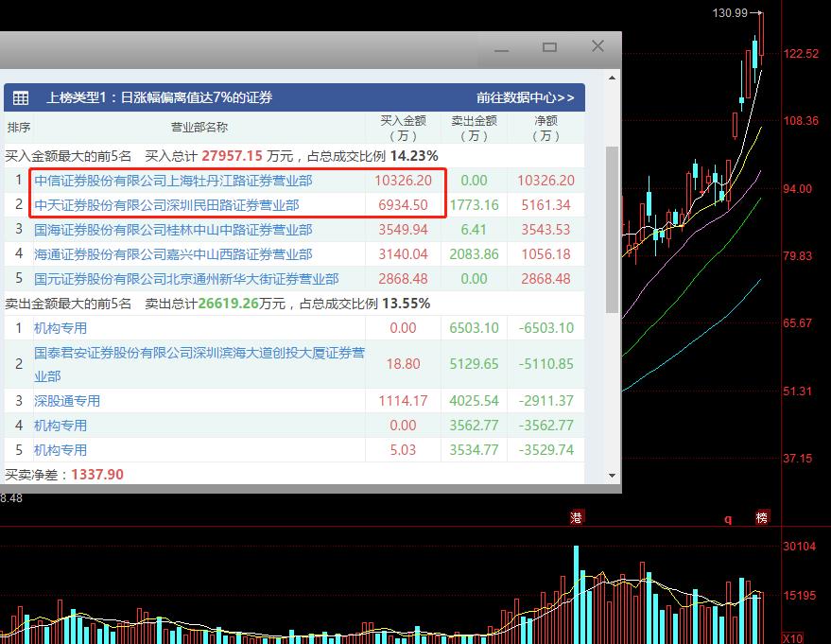The height and width of the screenshot is (644, 831).
Task: Click the table grid icon in the header
Action: 21,97
